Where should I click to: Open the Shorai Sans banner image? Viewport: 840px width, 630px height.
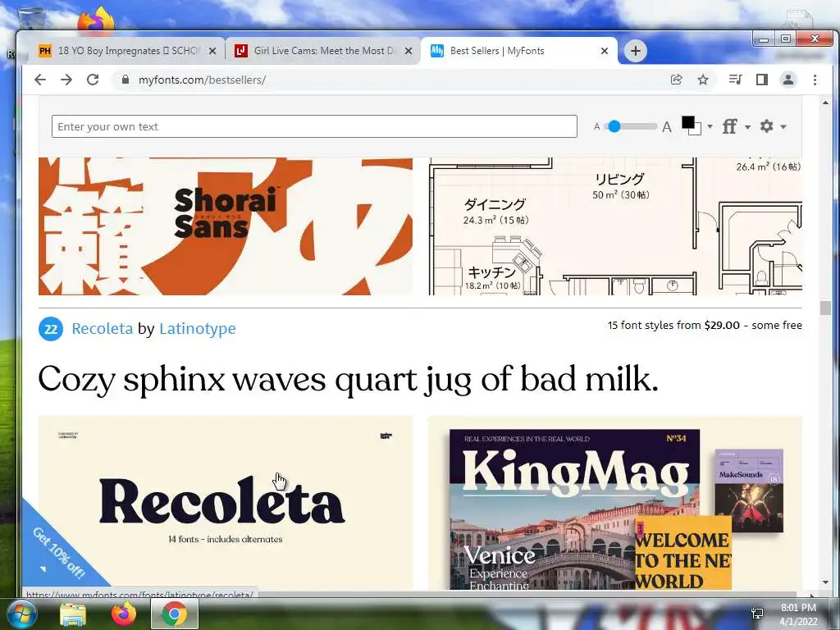click(x=226, y=226)
